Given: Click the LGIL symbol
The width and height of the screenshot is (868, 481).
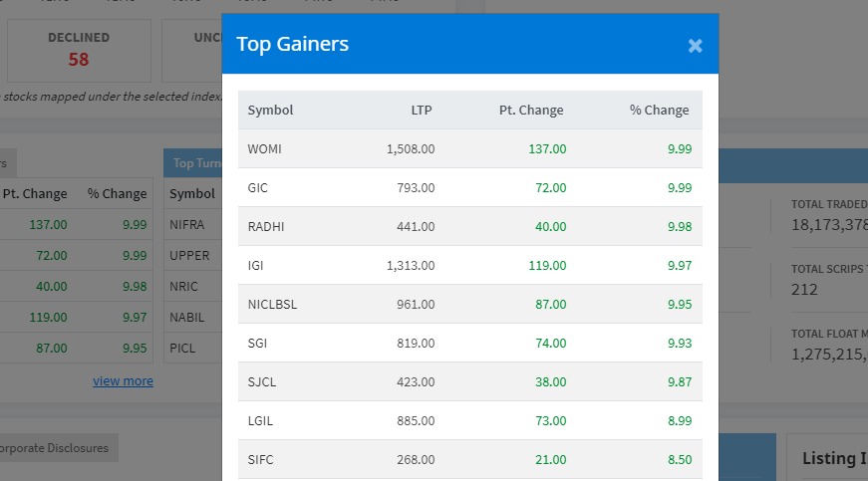Looking at the screenshot, I should pyautogui.click(x=260, y=420).
